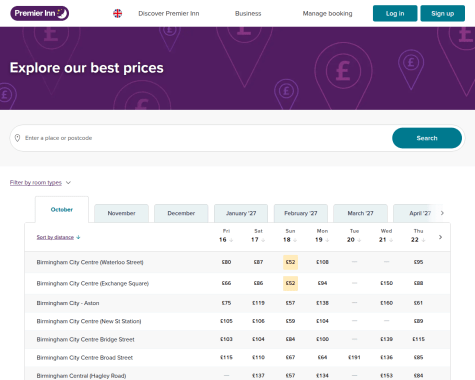Viewport: 475px width, 380px height.
Task: Open Filter by room types link
Action: click(36, 183)
